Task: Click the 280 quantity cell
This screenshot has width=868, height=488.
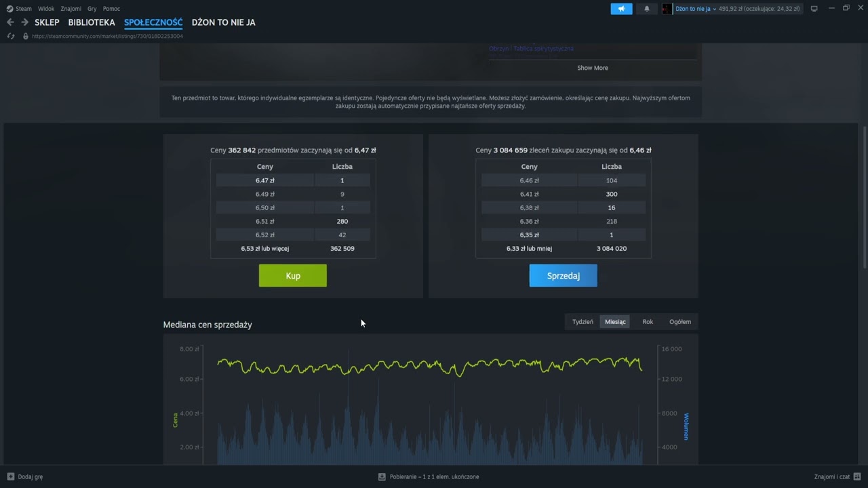Action: point(342,221)
